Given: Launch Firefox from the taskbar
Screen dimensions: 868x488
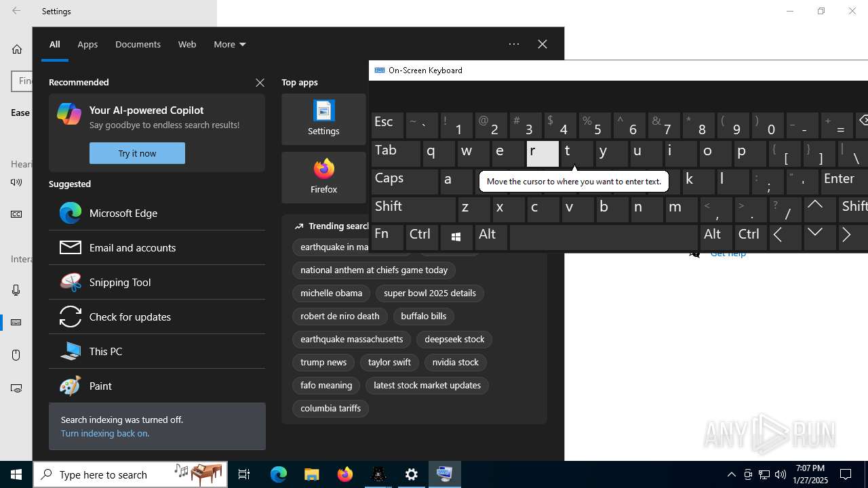Looking at the screenshot, I should [x=345, y=474].
